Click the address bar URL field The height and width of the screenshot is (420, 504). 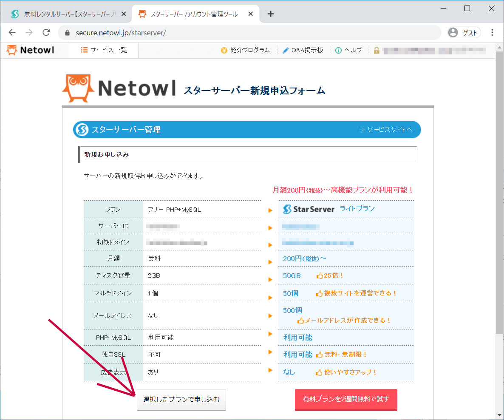coord(249,33)
